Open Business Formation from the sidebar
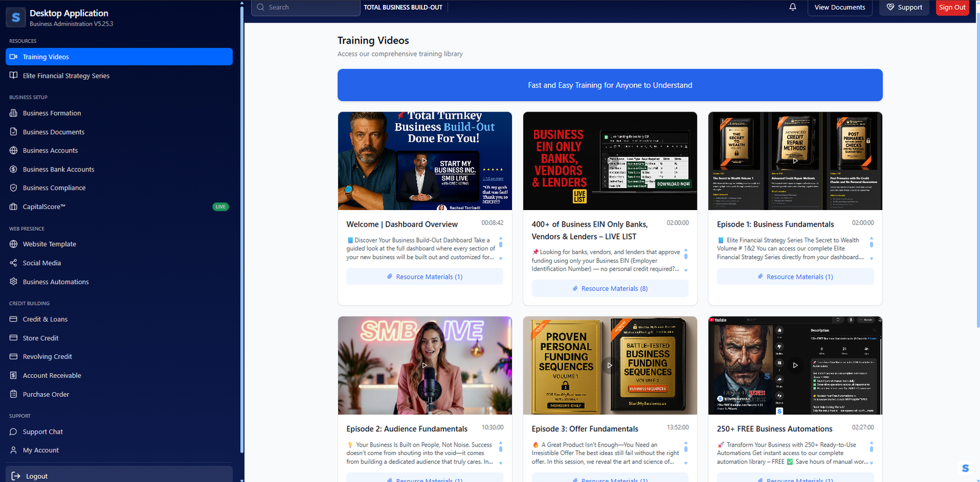The height and width of the screenshot is (482, 980). pos(52,113)
